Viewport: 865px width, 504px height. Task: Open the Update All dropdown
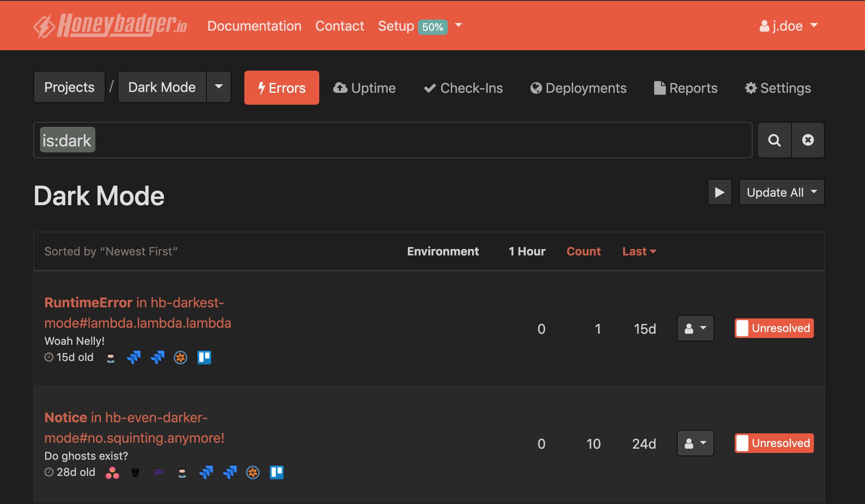click(x=782, y=192)
